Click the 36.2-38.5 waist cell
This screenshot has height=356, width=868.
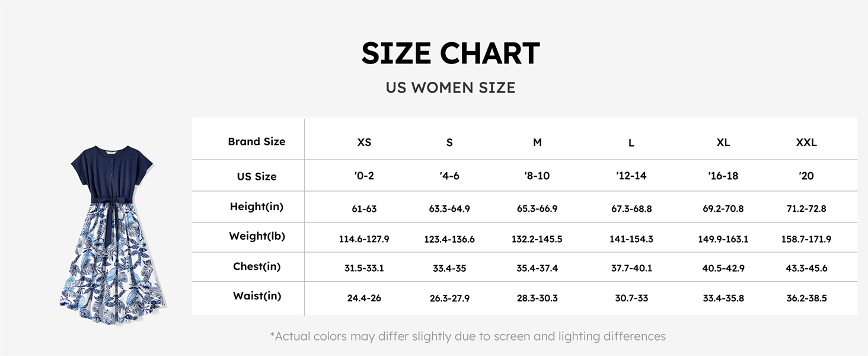[806, 298]
